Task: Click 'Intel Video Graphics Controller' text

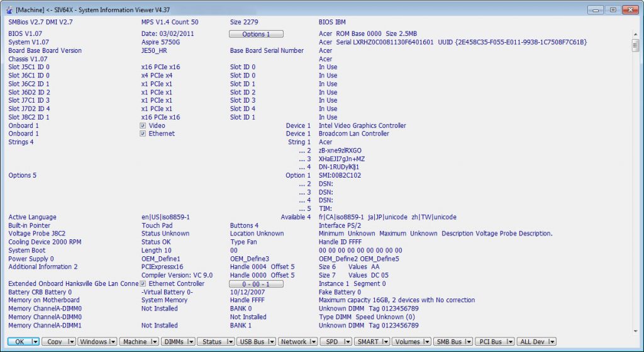Action: tap(362, 126)
